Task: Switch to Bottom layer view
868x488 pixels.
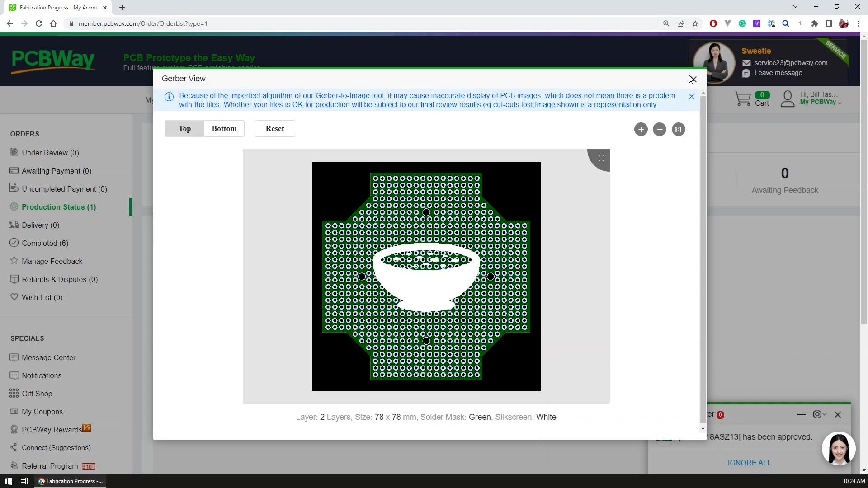Action: click(224, 129)
